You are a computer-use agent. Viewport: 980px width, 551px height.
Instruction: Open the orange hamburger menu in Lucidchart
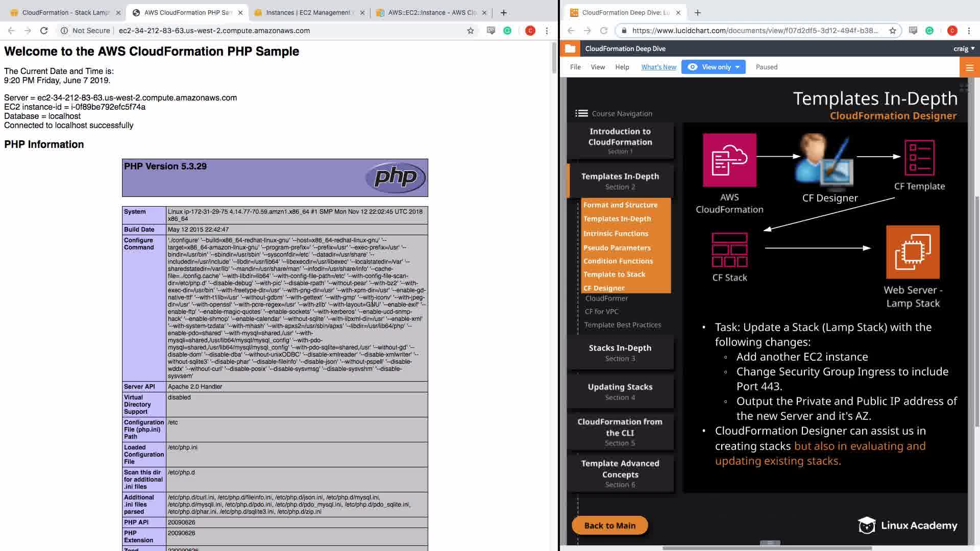pos(969,67)
